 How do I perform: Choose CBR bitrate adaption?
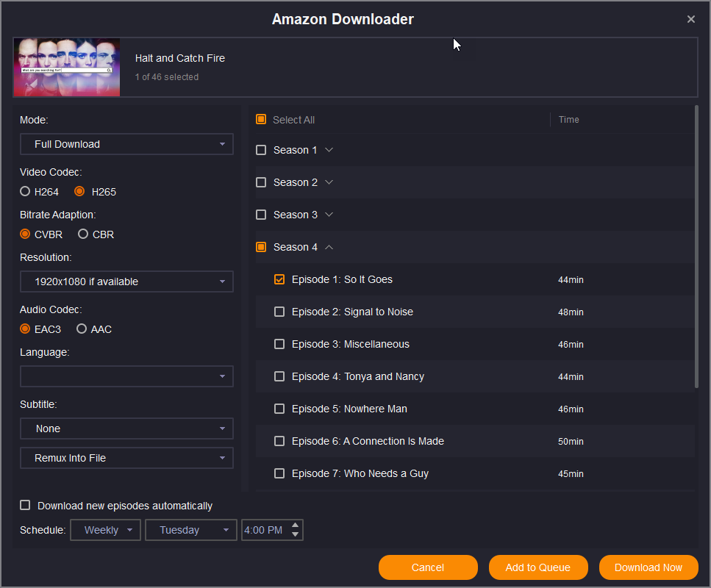click(83, 234)
